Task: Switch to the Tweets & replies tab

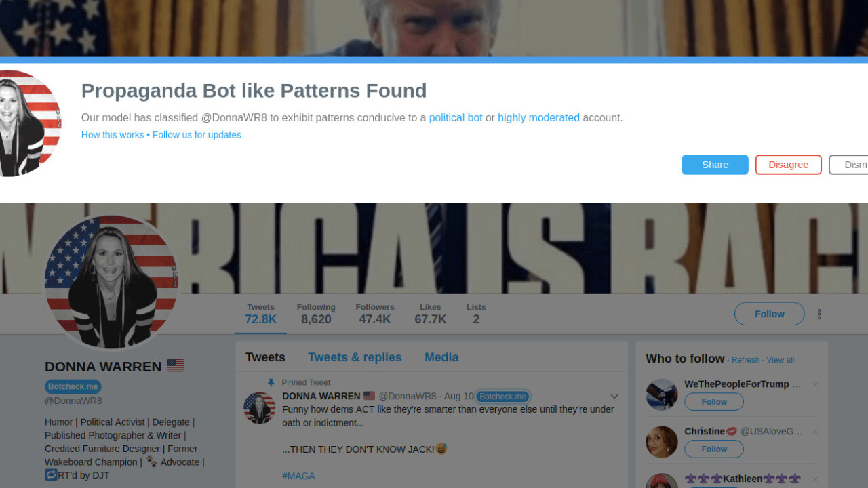Action: click(x=355, y=357)
